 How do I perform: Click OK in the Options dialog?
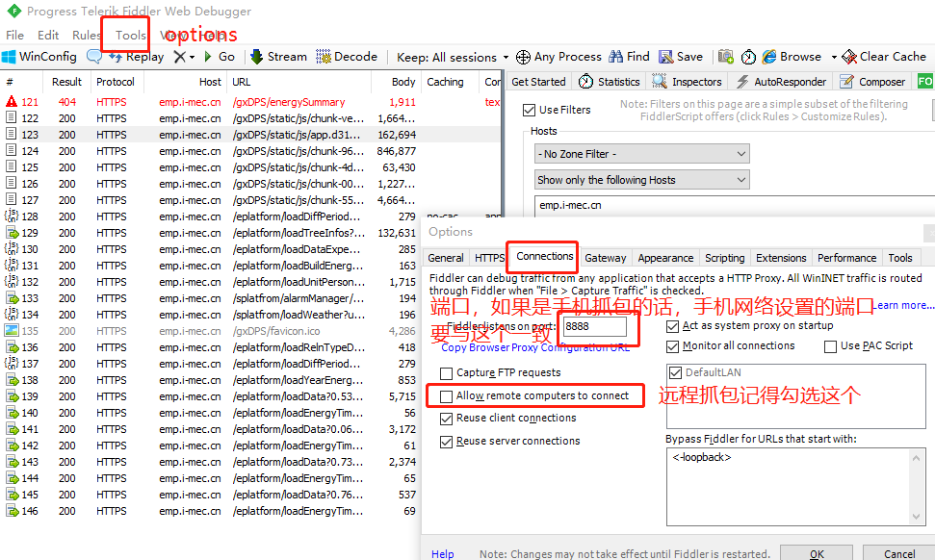817,554
